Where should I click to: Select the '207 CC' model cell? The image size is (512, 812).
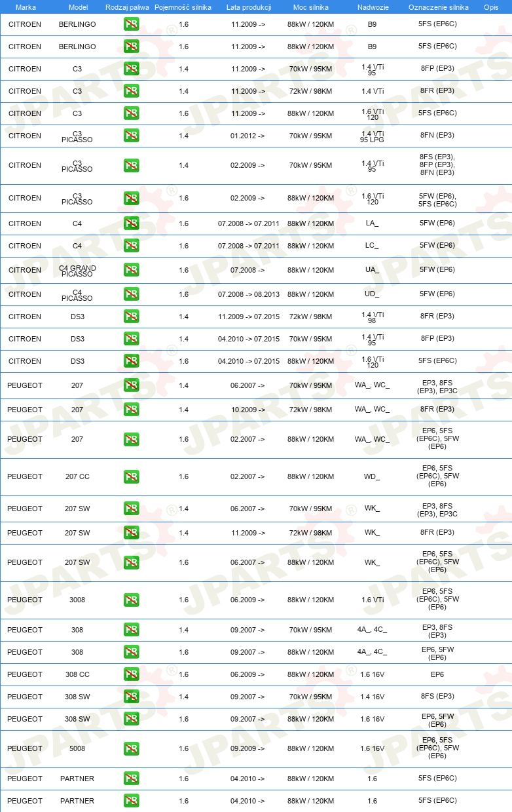click(77, 477)
